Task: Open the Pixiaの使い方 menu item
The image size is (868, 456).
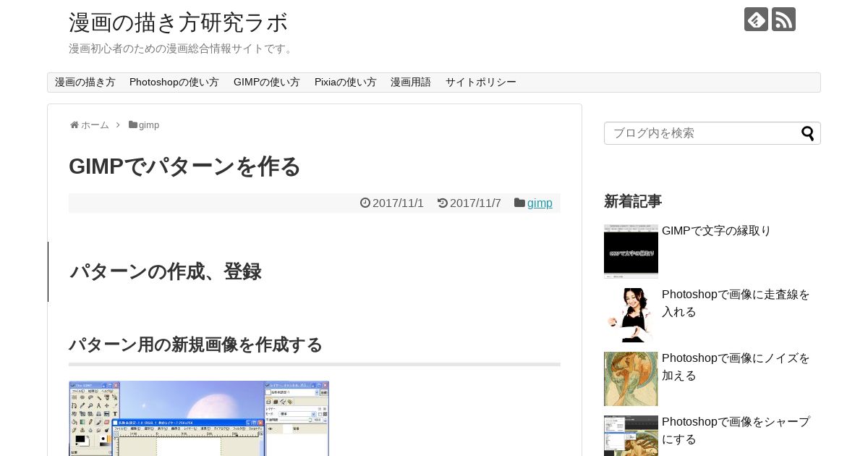Action: click(346, 83)
